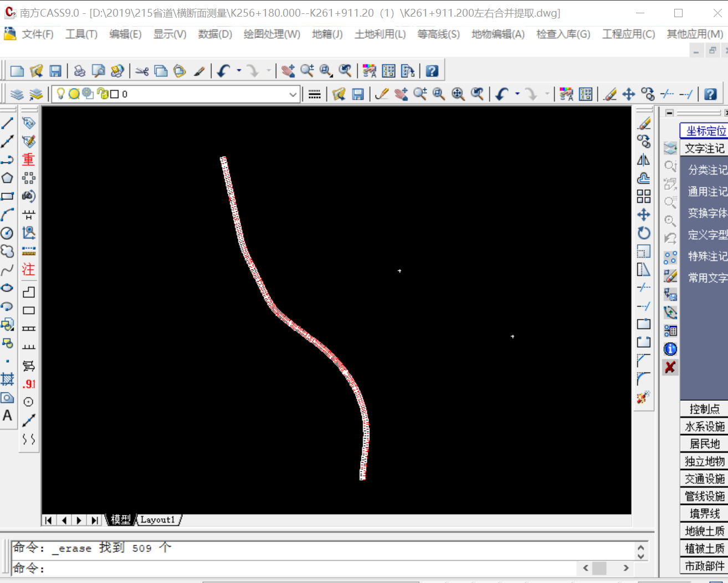The height and width of the screenshot is (583, 728).
Task: Open the 文件(F) menu
Action: click(x=38, y=34)
